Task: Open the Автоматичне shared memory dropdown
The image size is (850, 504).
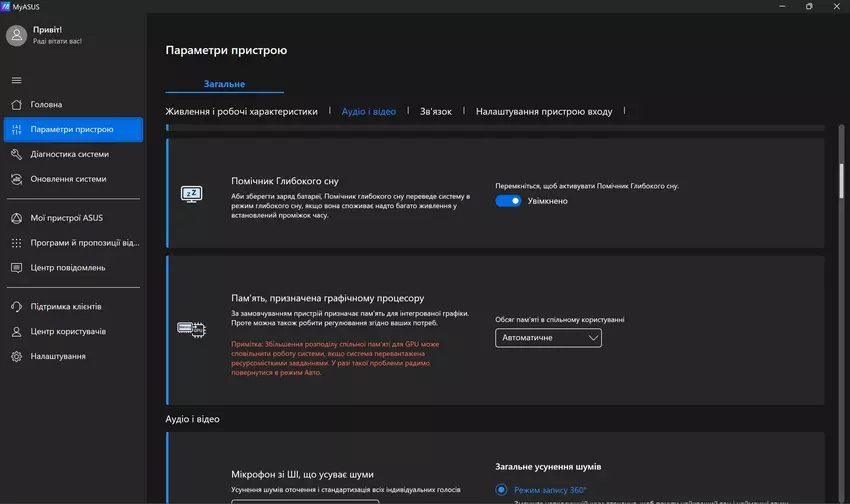Action: 548,338
